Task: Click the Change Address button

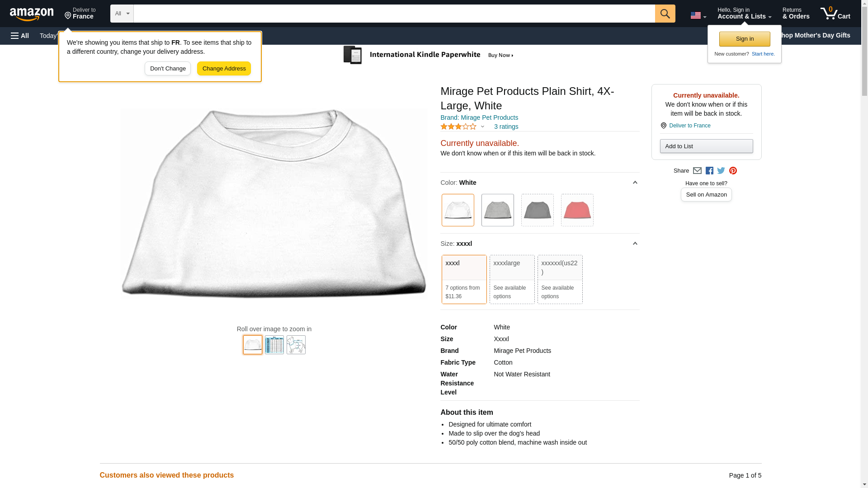Action: click(x=224, y=69)
